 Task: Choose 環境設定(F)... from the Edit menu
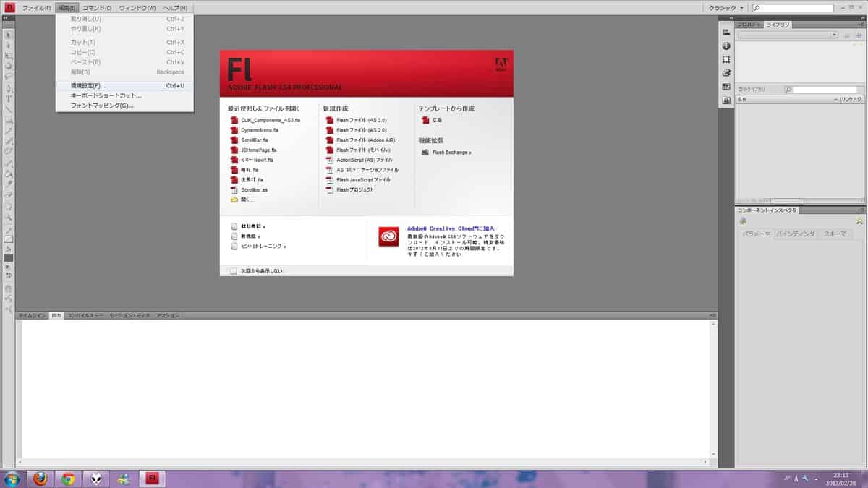point(124,85)
